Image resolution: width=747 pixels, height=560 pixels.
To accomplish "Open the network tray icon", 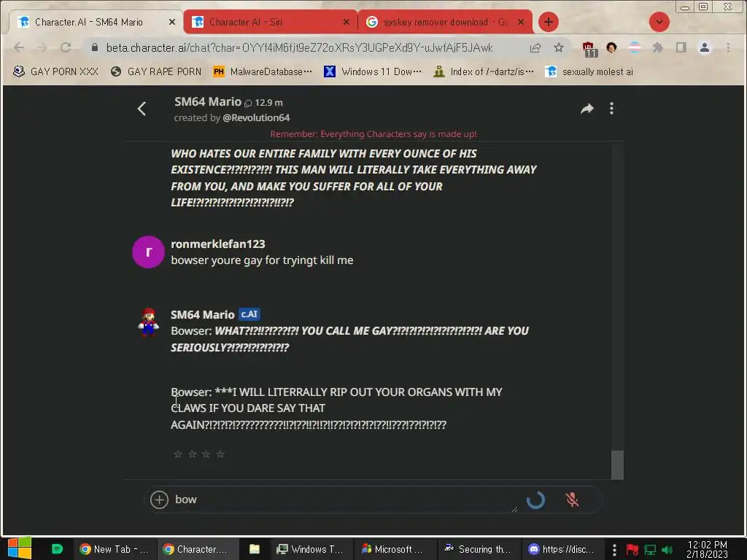I will pyautogui.click(x=650, y=550).
